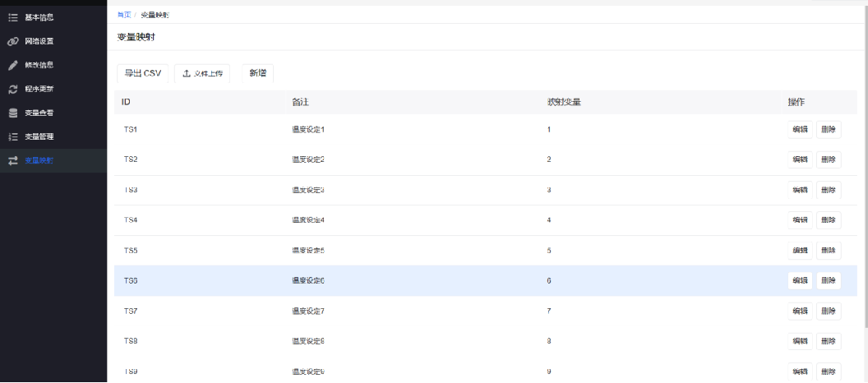Delete the TS2 row with 删除
Viewport: 868px width, 383px height.
[x=829, y=159]
